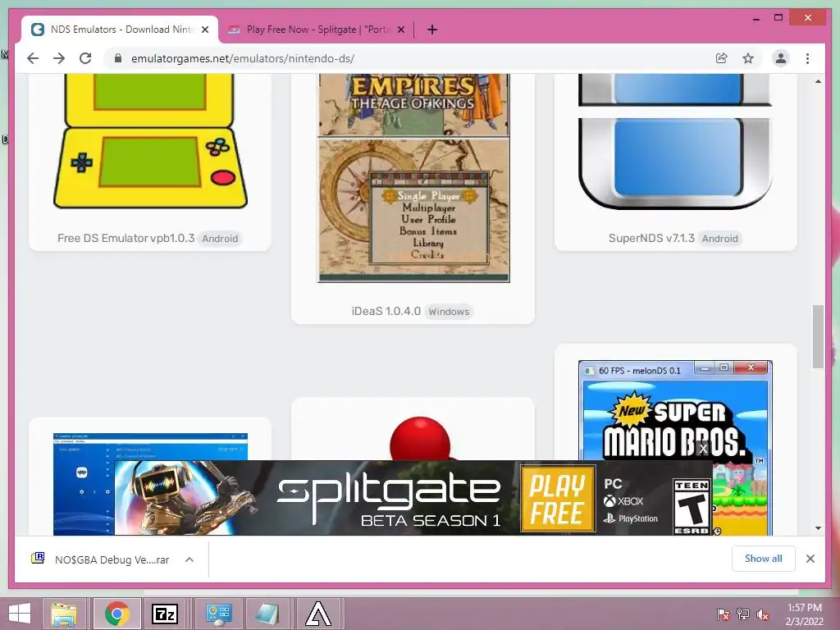Open the blue glass-pane taskbar app
The height and width of the screenshot is (630, 840).
267,614
